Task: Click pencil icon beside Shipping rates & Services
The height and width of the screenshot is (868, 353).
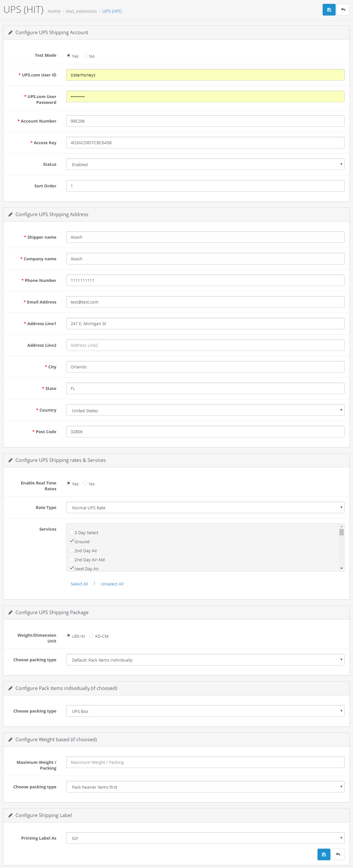Action: point(10,460)
